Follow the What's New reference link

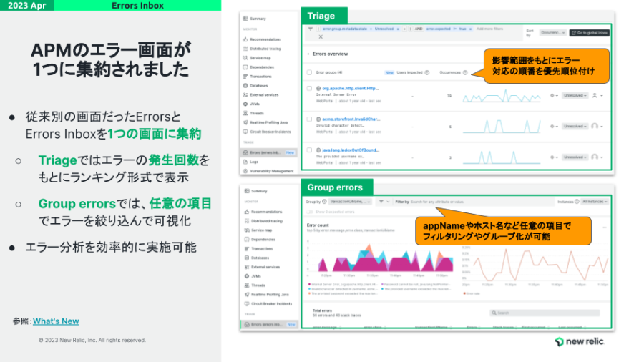point(56,321)
